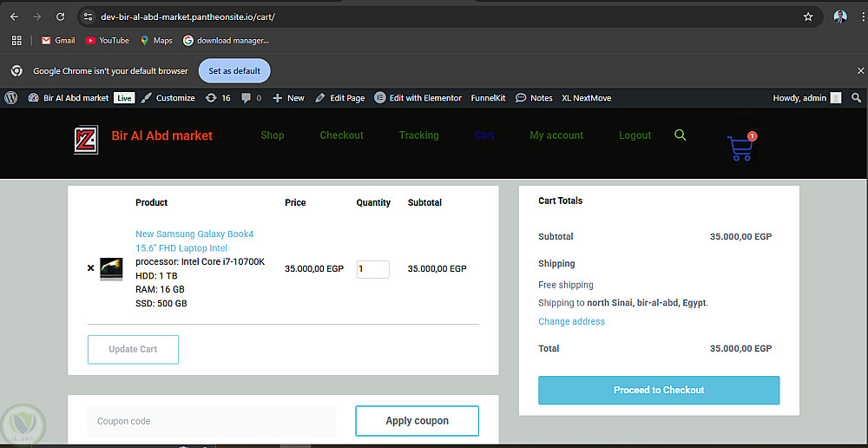Go back with the browser back arrow
Screen dimensions: 868x448
(14, 16)
